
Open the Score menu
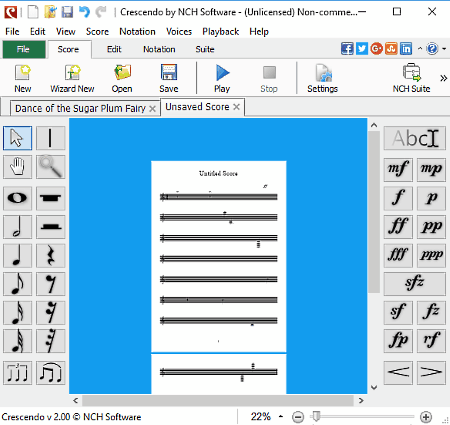(x=97, y=32)
